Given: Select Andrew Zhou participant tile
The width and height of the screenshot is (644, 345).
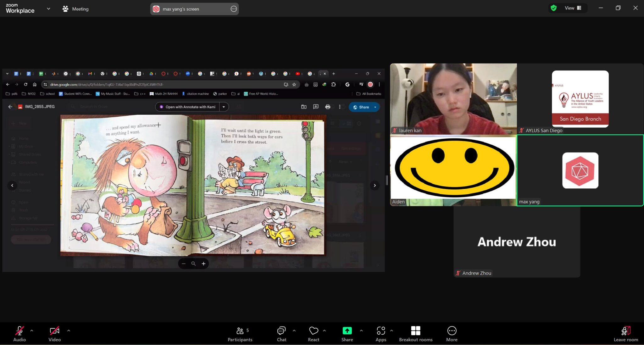Looking at the screenshot, I should 517,242.
